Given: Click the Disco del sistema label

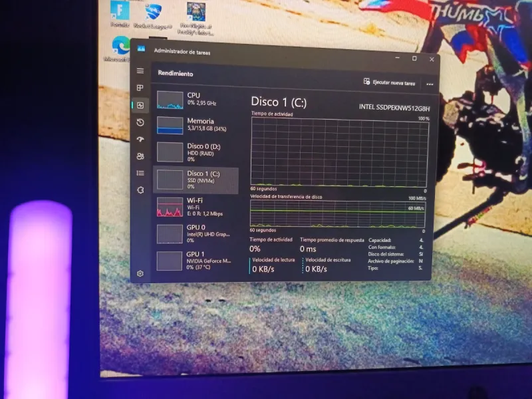Looking at the screenshot, I should point(386,254).
